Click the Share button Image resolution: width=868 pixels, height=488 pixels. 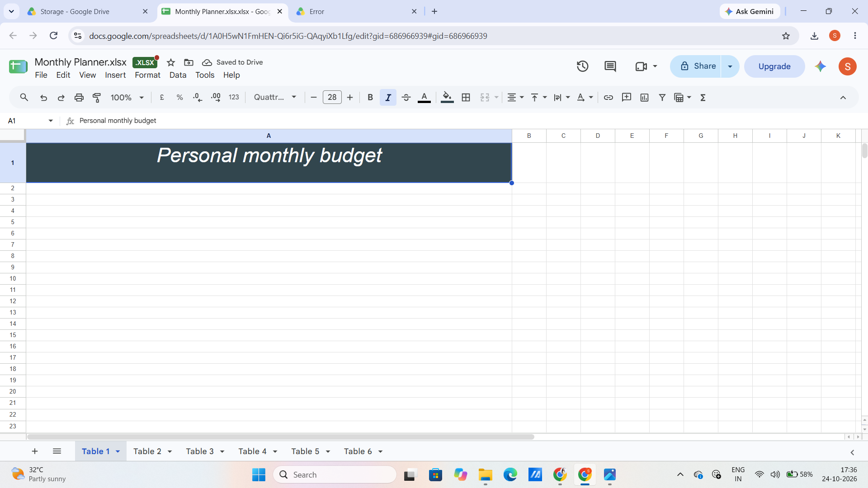pyautogui.click(x=696, y=66)
